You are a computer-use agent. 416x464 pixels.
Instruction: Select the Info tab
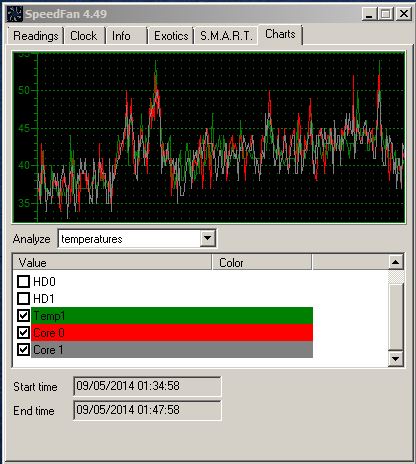[126, 36]
